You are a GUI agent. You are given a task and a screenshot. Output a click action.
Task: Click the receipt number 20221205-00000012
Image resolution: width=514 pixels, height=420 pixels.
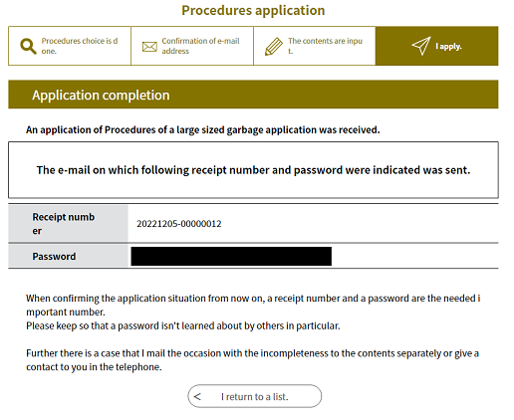point(179,224)
